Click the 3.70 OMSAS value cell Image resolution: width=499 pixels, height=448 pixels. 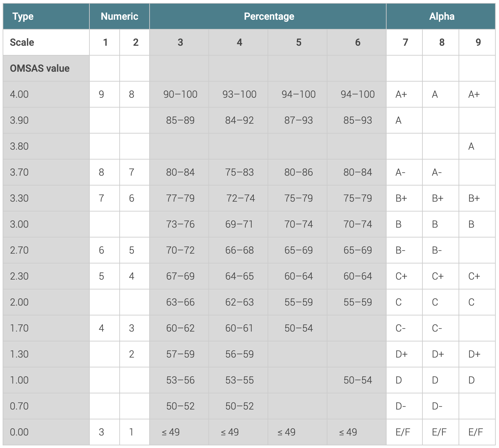[46, 172]
